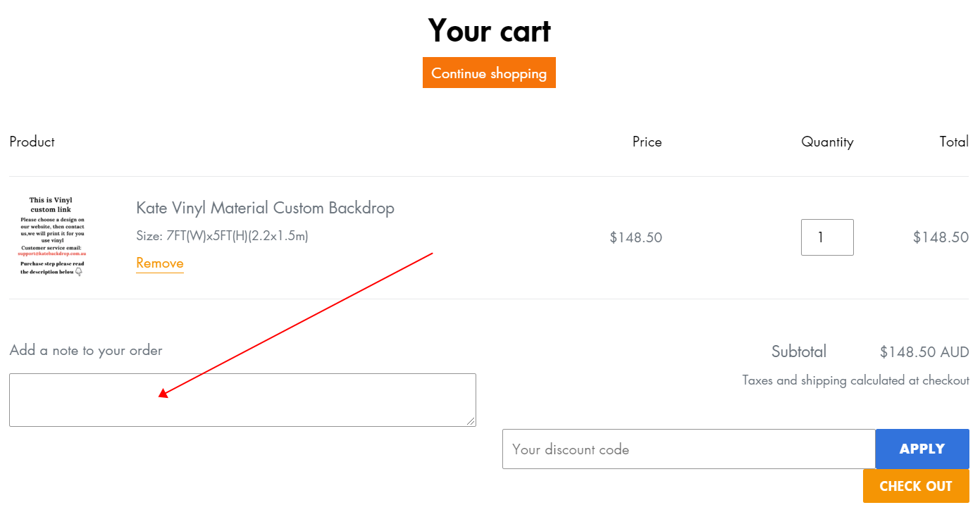This screenshot has width=980, height=505.
Task: Click the Taxes and shipping calculated at checkout text
Action: coord(856,380)
